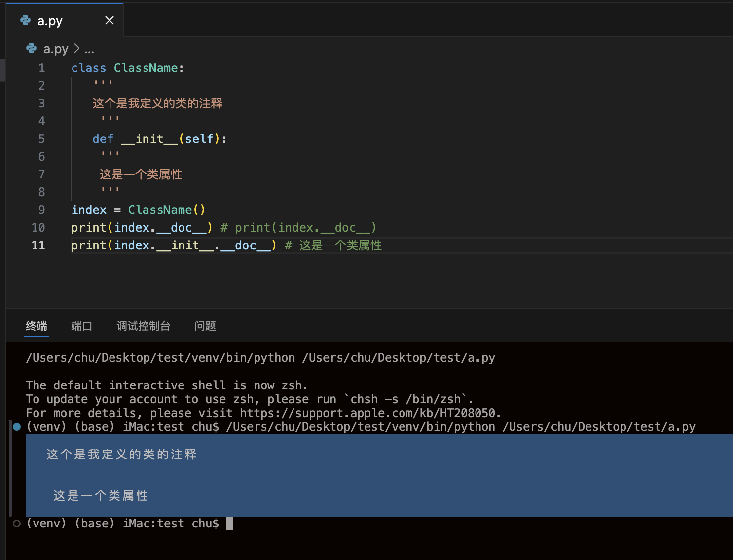The image size is (733, 560).
Task: Open the breadcrumb ellipsis symbol list
Action: coord(89,49)
